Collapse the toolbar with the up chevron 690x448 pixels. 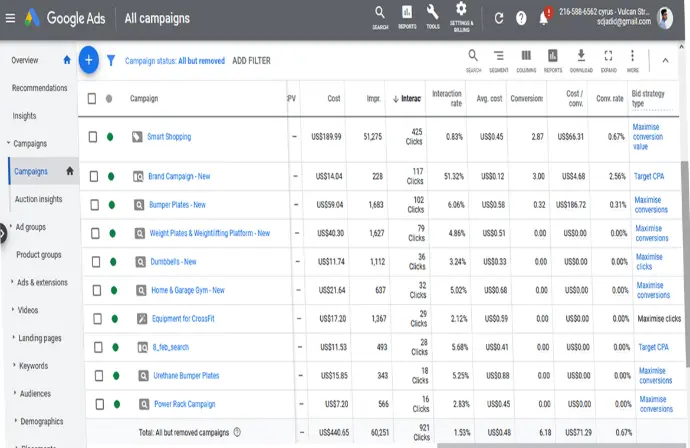[x=665, y=61]
